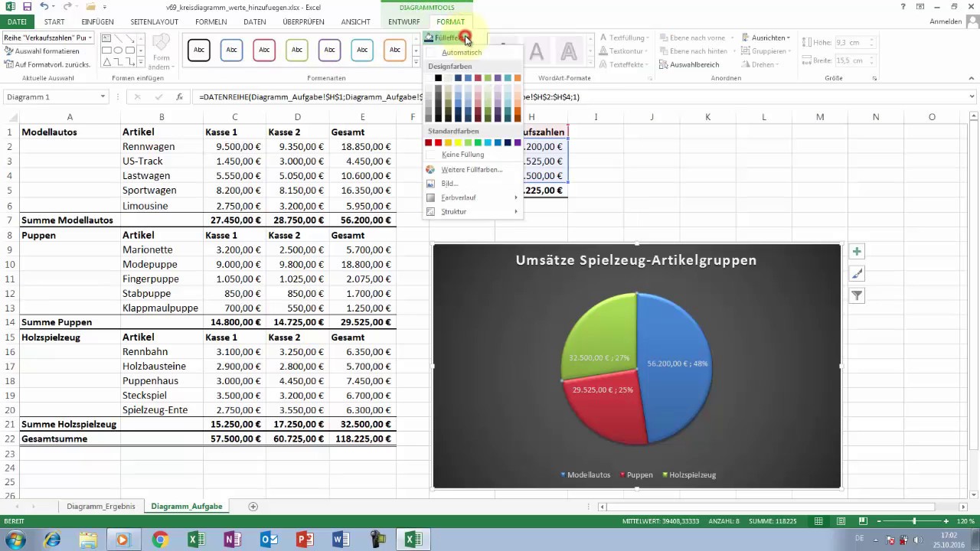Image resolution: width=980 pixels, height=551 pixels.
Task: Select Weitere Füllfarben menu entry
Action: (472, 169)
